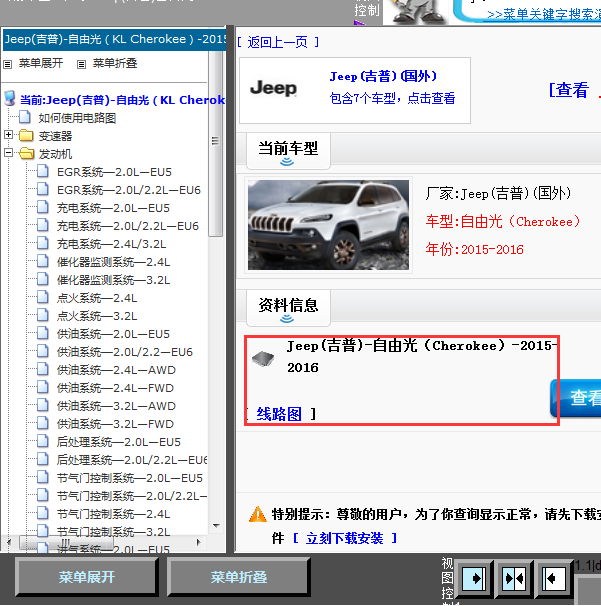This screenshot has height=606, width=601.
Task: Click view control center-split icon
Action: click(x=514, y=578)
